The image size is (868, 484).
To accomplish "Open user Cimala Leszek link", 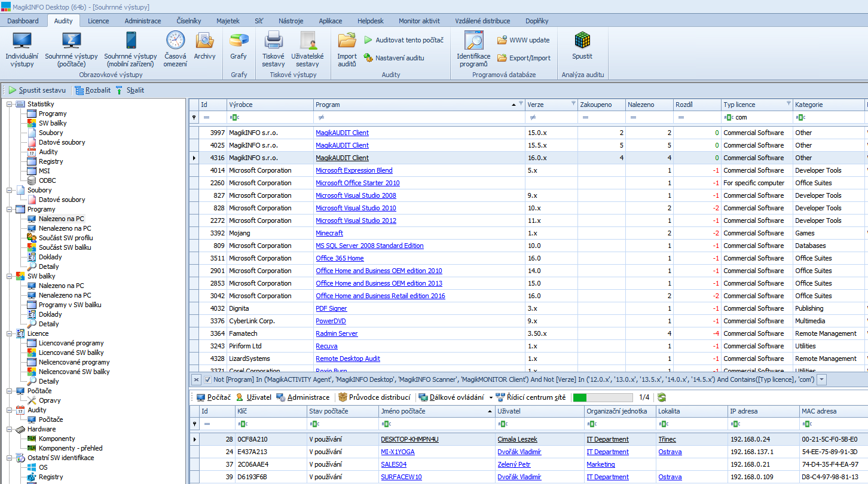I will [517, 439].
